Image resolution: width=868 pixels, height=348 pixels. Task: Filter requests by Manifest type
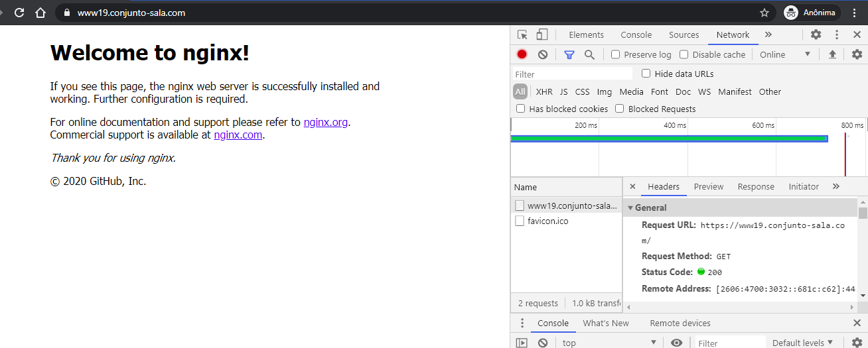point(735,91)
